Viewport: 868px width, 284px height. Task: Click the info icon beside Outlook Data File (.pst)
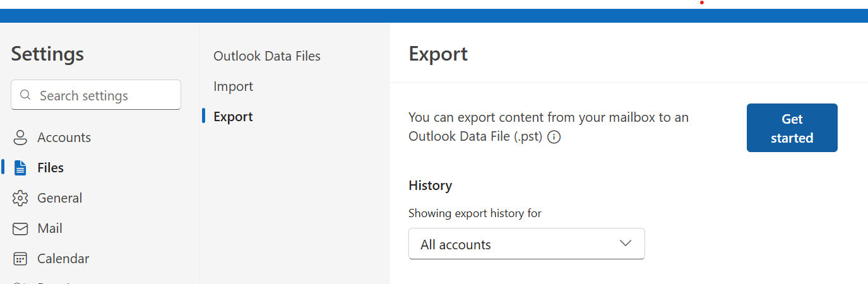pyautogui.click(x=554, y=137)
